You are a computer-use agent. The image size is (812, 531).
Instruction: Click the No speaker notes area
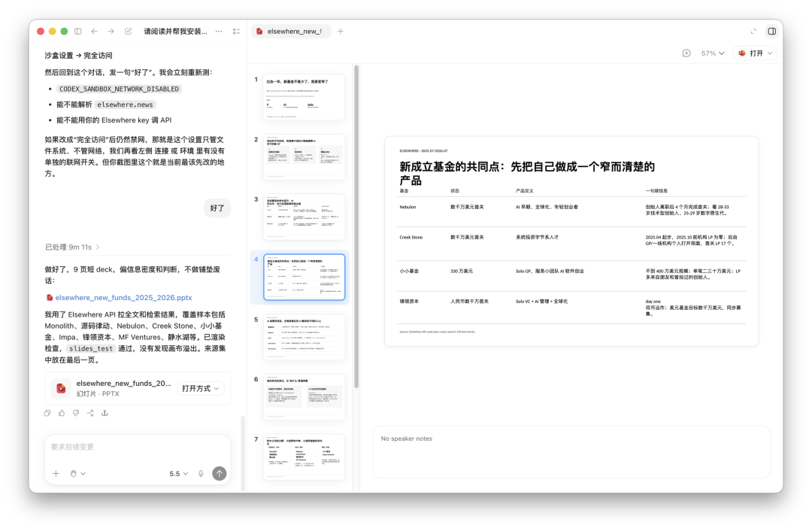571,452
